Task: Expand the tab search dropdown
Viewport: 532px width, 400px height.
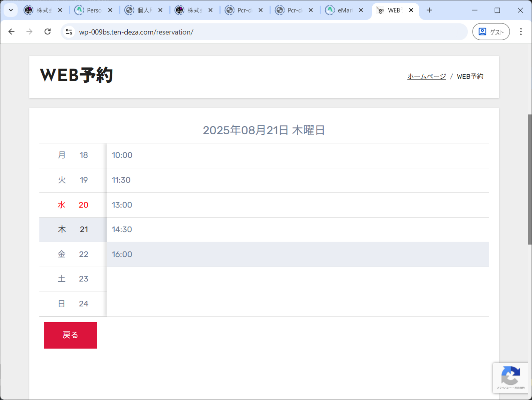Action: (11, 10)
